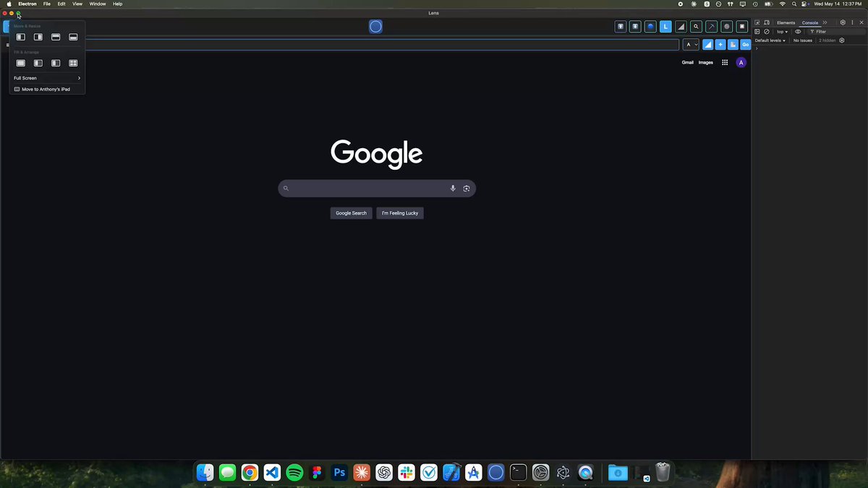Switch to the Console tab in DevTools
The width and height of the screenshot is (868, 488).
(x=810, y=22)
